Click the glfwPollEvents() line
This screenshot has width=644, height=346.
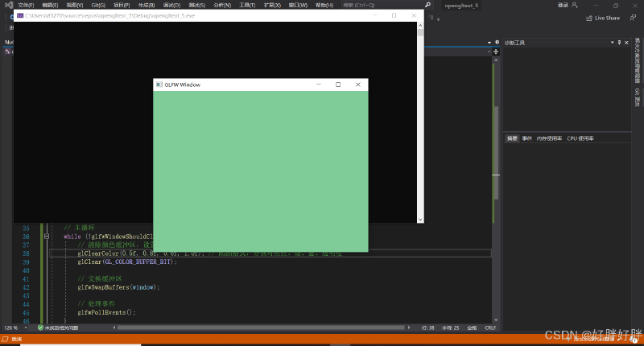pos(106,312)
